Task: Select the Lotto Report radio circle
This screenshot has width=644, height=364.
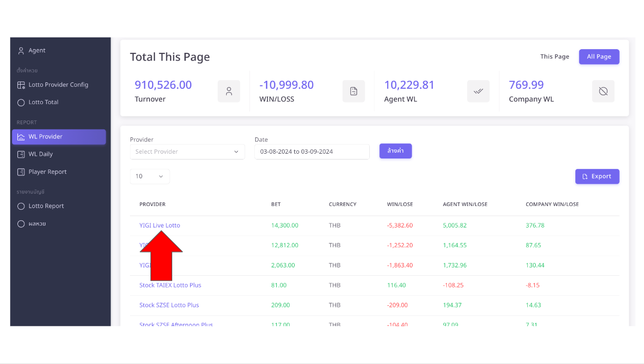Action: (21, 206)
